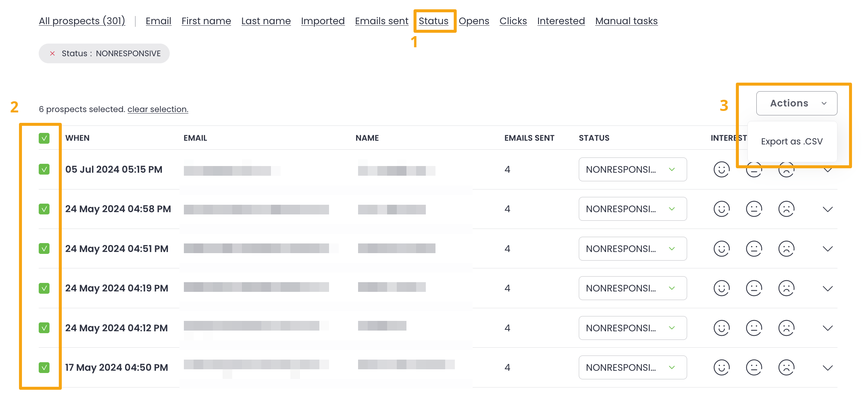Screen dimensions: 868x408
Task: Mark 24 May 04:58 PM prospect as interested (smiley)
Action: point(721,209)
